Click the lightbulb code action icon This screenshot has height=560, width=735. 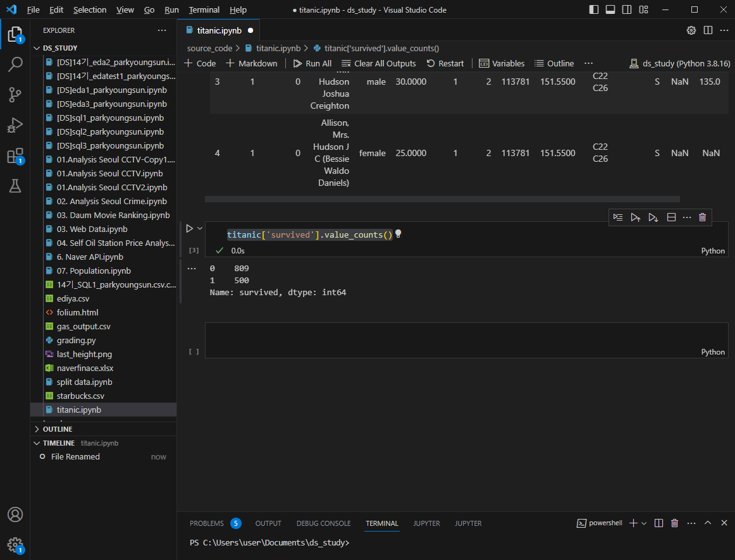tap(398, 234)
